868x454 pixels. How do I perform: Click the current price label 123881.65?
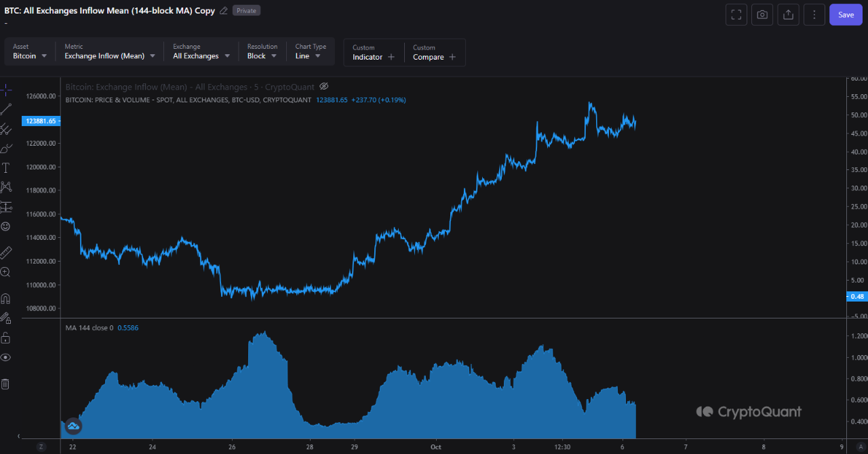pyautogui.click(x=42, y=121)
